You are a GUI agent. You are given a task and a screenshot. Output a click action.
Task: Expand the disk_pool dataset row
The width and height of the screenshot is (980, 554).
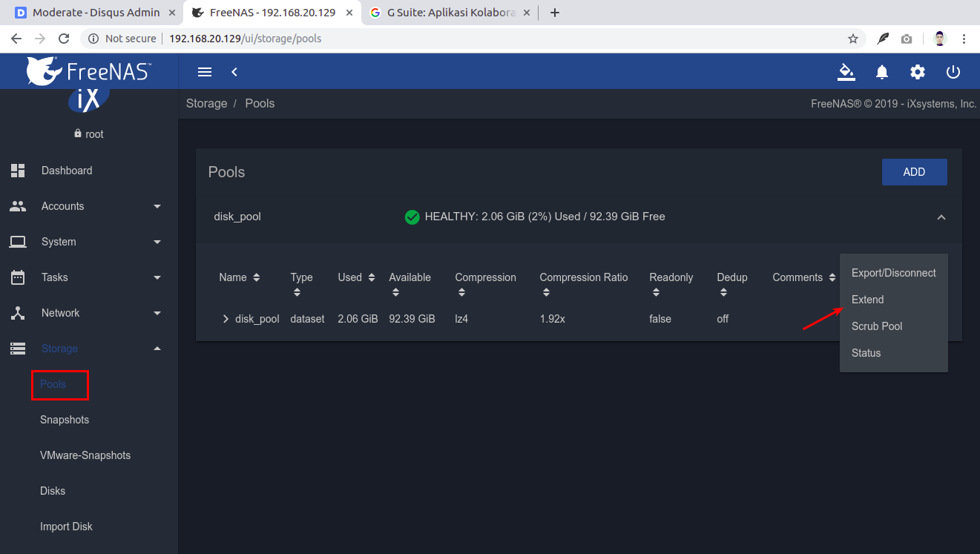(226, 319)
